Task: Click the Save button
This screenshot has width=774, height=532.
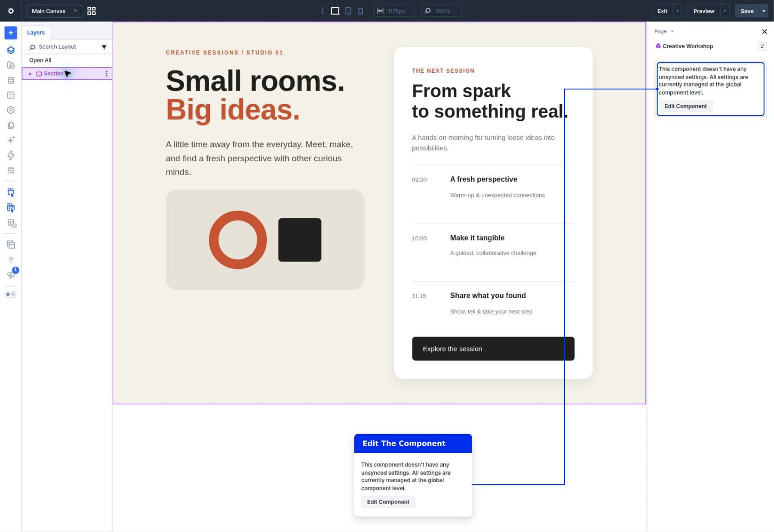Action: pyautogui.click(x=747, y=11)
